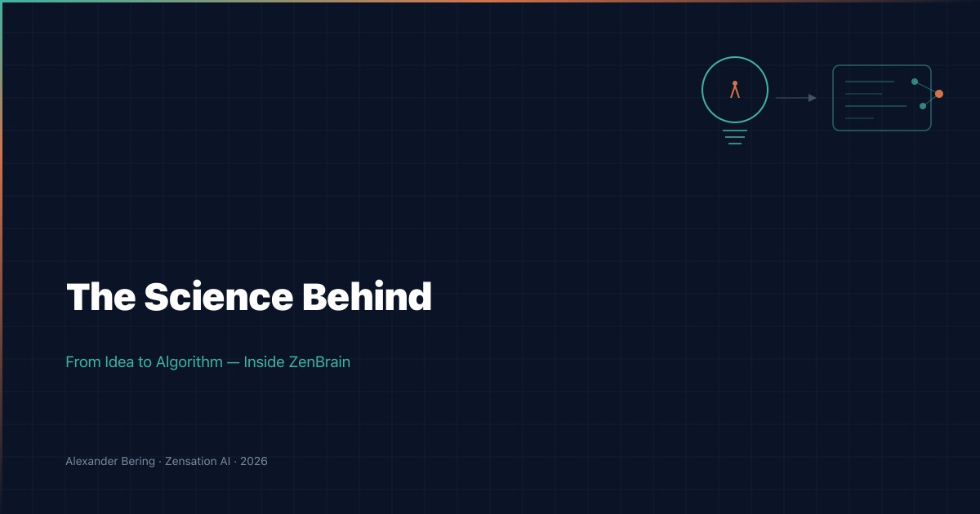
Task: Click "From Idea to Algorithm" subtitle text
Action: (x=144, y=362)
